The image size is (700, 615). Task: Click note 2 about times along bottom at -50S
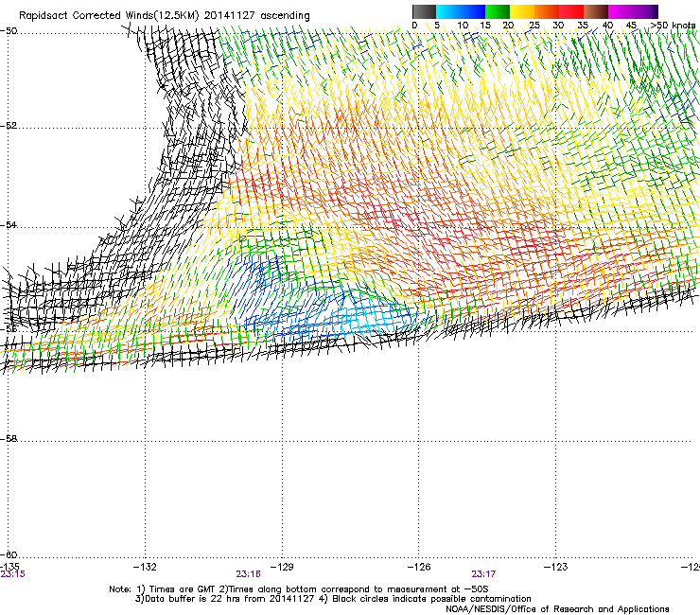point(354,589)
